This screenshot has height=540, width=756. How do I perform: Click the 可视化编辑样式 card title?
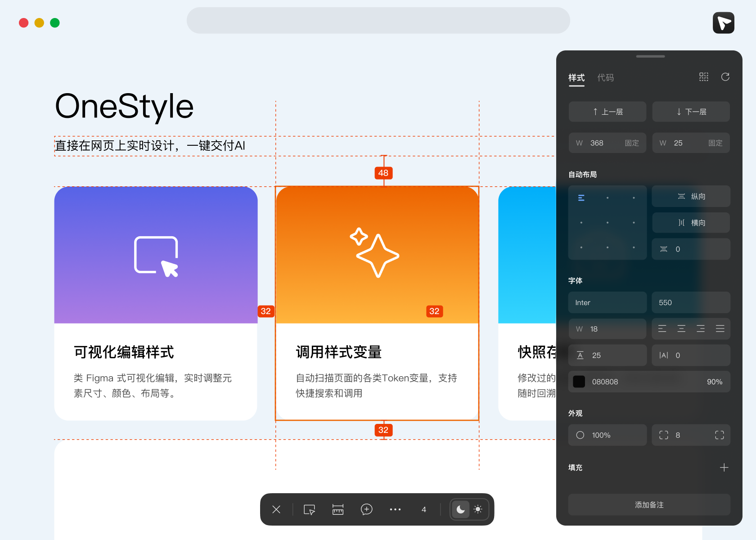(124, 352)
